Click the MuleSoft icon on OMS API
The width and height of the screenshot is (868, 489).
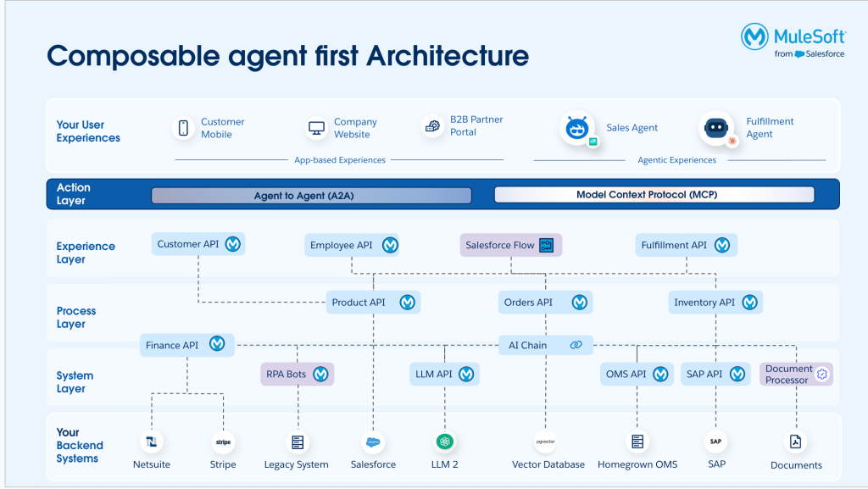(x=660, y=375)
